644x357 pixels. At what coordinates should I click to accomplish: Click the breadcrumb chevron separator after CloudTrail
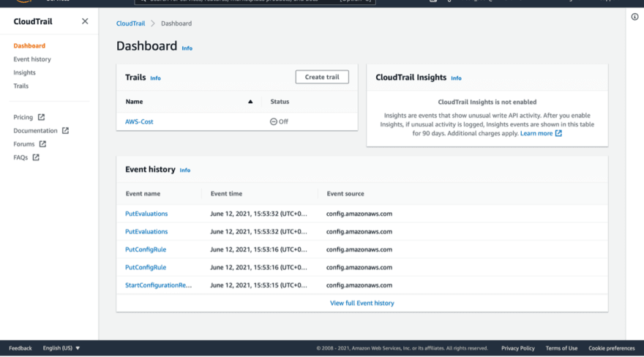click(153, 23)
